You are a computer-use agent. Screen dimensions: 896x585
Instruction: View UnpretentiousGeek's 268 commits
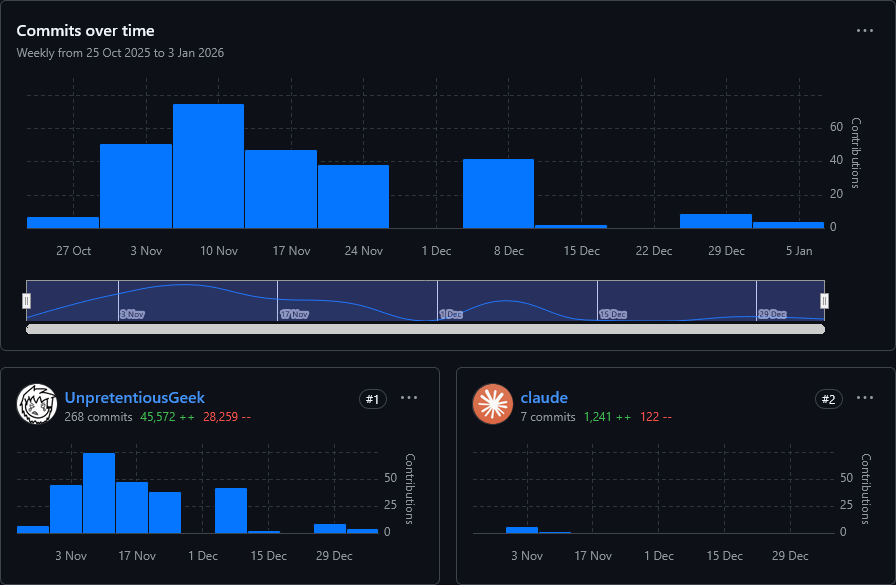(x=98, y=416)
